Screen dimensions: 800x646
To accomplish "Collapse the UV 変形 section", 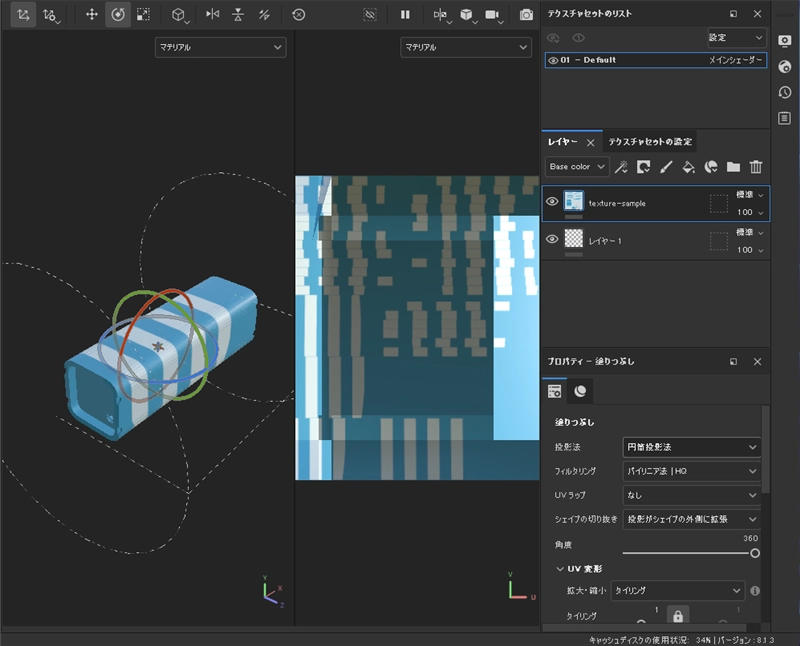I will (x=560, y=569).
